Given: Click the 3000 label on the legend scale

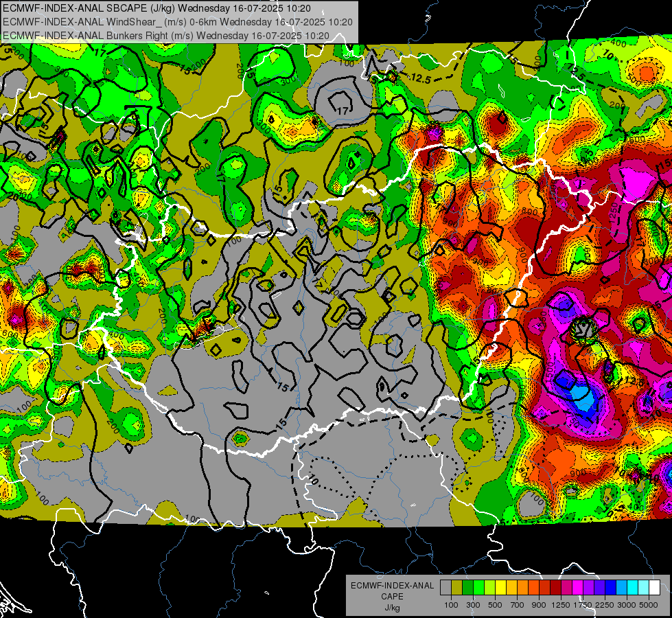Looking at the screenshot, I should [626, 605].
